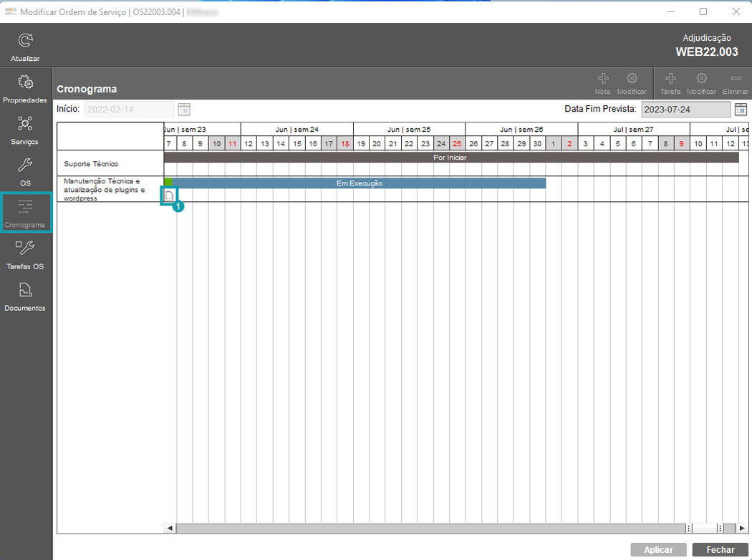Add a new Tarefa
752x560 pixels.
(x=670, y=82)
